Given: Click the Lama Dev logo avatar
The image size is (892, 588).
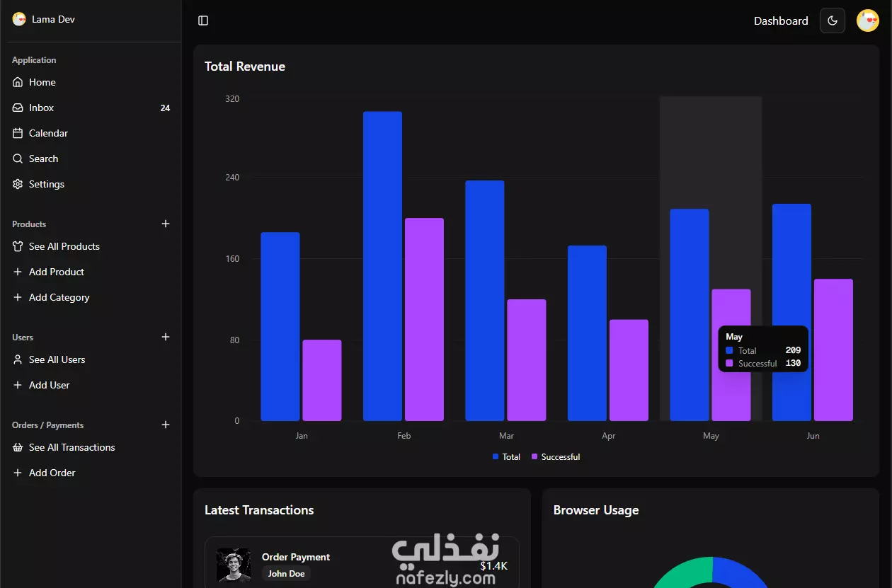Looking at the screenshot, I should point(19,19).
